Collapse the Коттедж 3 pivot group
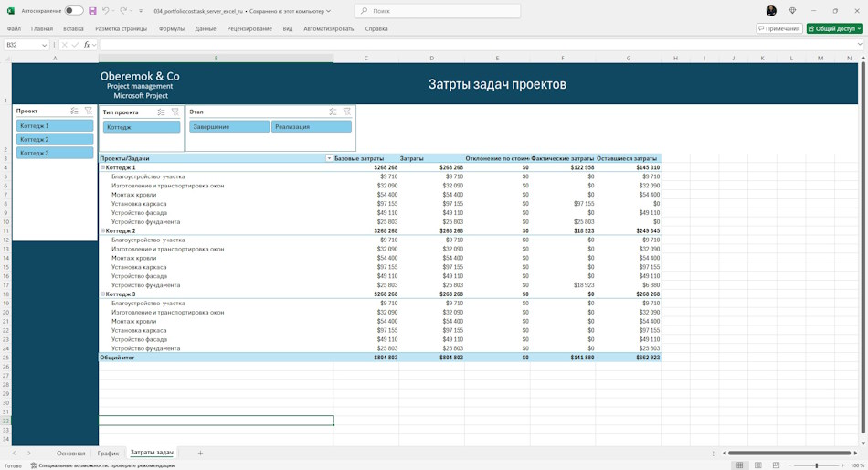868x470 pixels. pos(102,294)
